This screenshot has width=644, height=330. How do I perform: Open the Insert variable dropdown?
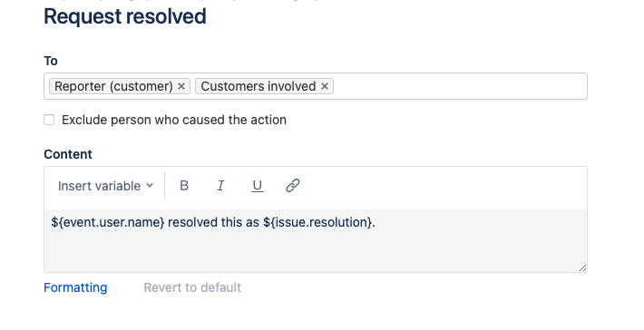pyautogui.click(x=105, y=186)
